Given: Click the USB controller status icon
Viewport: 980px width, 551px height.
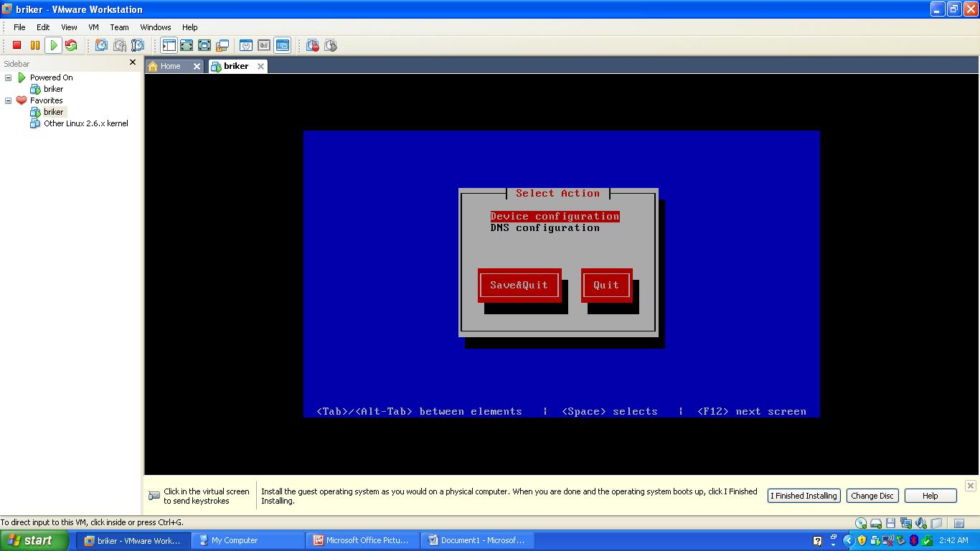Looking at the screenshot, I should point(936,523).
